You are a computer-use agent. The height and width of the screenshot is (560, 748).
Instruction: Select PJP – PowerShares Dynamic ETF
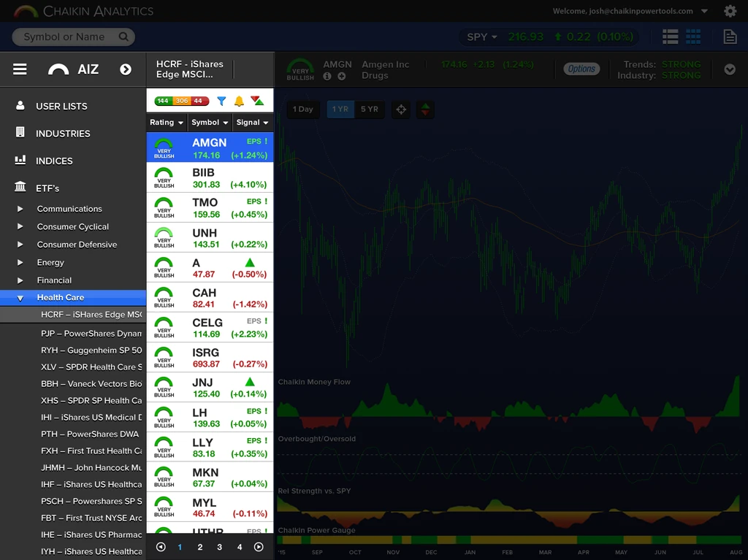(91, 334)
